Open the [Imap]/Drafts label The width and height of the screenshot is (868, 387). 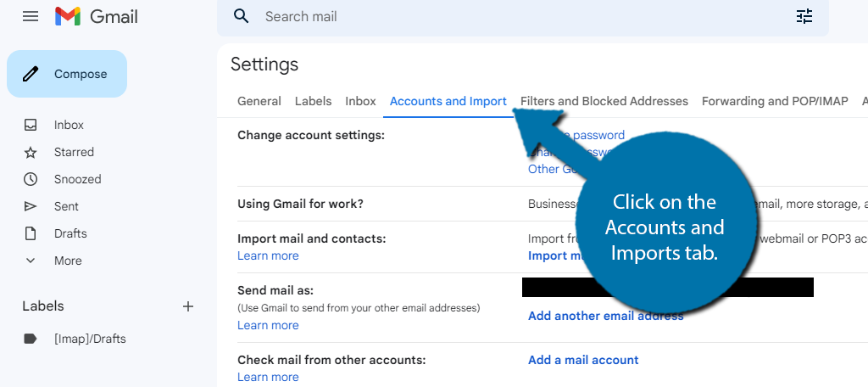90,339
